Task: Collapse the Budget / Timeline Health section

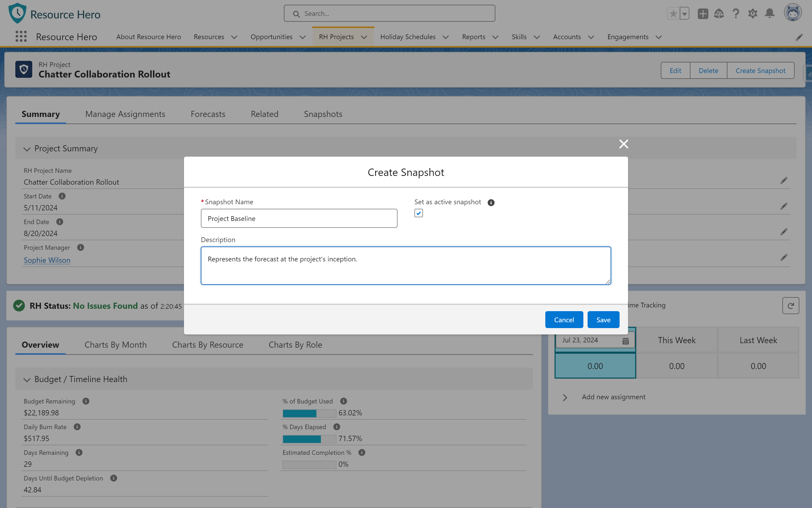Action: click(x=27, y=380)
